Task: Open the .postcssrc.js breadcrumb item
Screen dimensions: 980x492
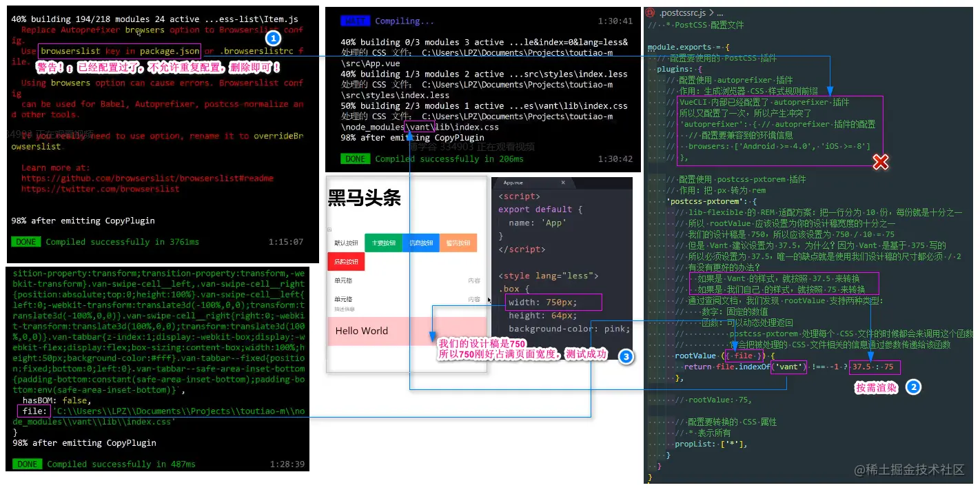Action: point(683,12)
